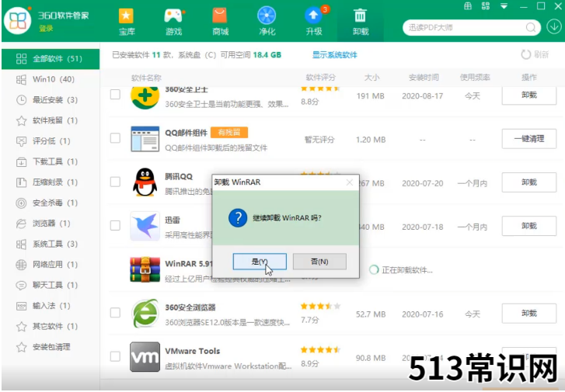Select 安全杀毒 (1) category
This screenshot has height=392, width=565.
click(51, 203)
